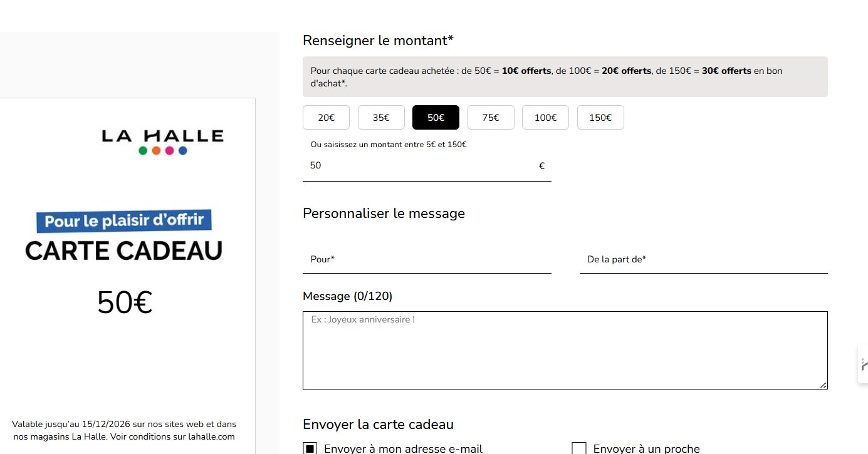
Task: Click the 'CARTE CADEAU' text on the preview
Action: tap(123, 252)
